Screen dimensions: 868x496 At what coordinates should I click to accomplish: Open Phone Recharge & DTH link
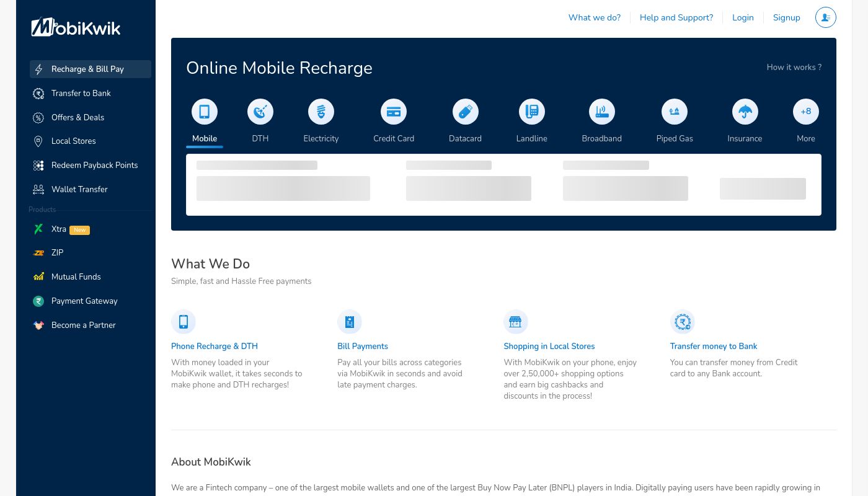coord(215,347)
